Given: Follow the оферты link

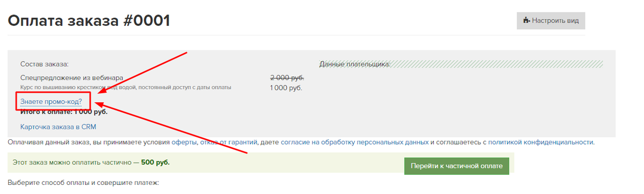Looking at the screenshot, I should point(184,142).
